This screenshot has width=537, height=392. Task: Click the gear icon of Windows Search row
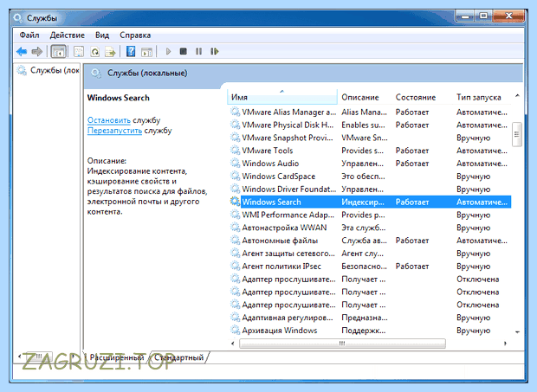[x=235, y=202]
